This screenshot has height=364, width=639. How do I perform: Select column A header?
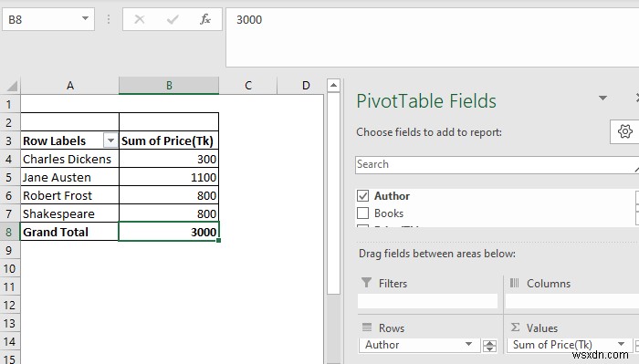[x=69, y=86]
